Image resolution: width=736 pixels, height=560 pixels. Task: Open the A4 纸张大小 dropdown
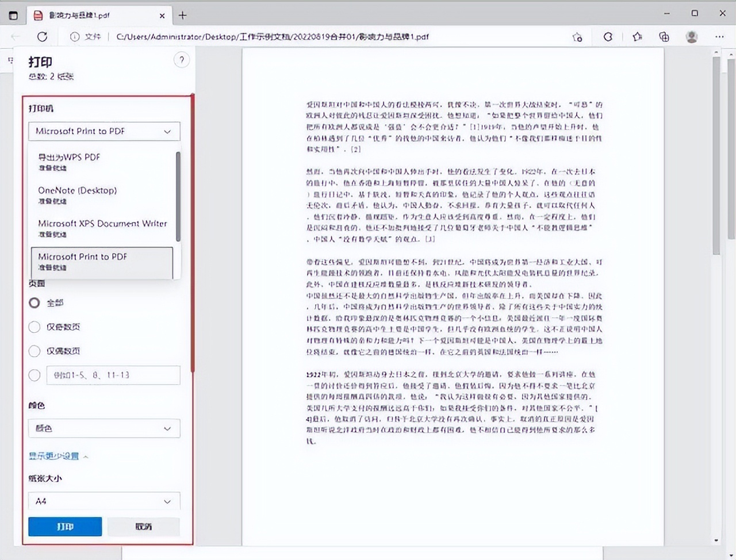pos(103,501)
